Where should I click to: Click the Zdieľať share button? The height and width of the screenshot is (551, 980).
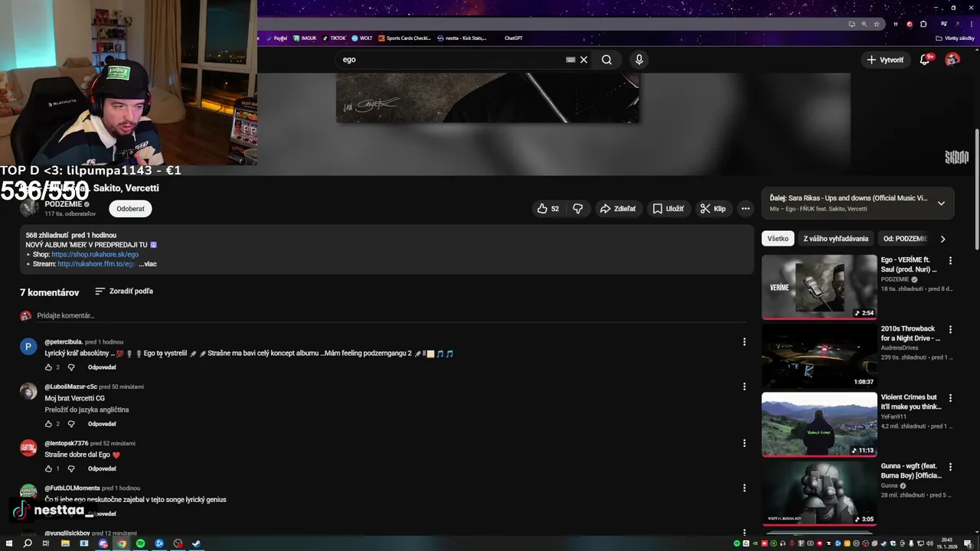click(617, 209)
